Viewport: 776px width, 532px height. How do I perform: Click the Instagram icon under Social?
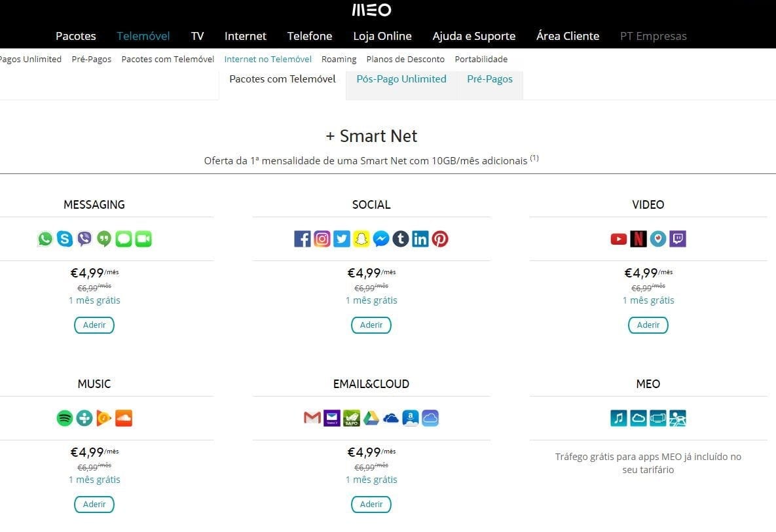coord(322,239)
